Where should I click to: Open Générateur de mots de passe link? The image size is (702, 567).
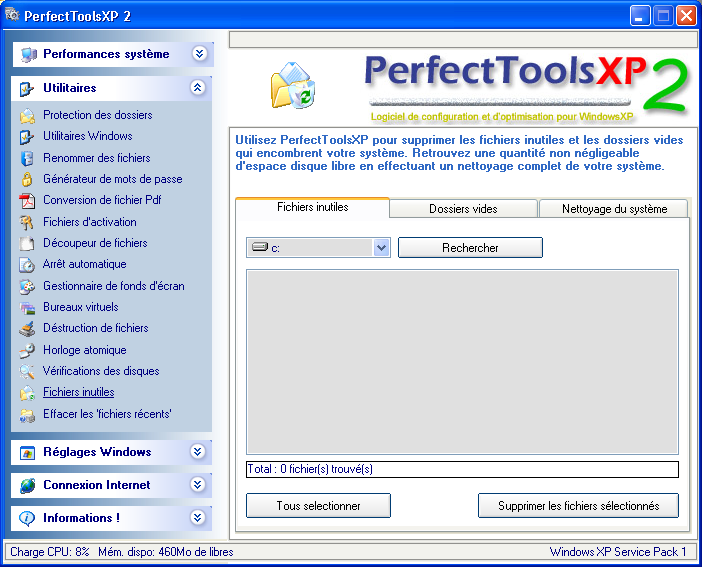click(x=113, y=179)
